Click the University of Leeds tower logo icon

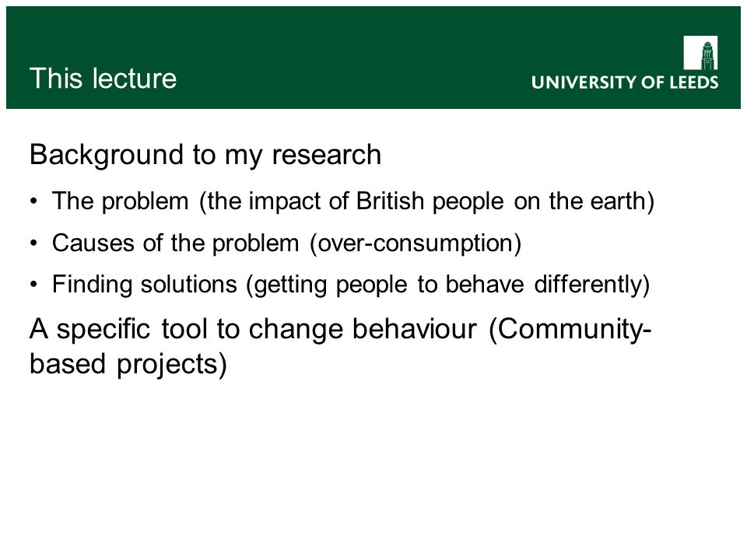[700, 53]
